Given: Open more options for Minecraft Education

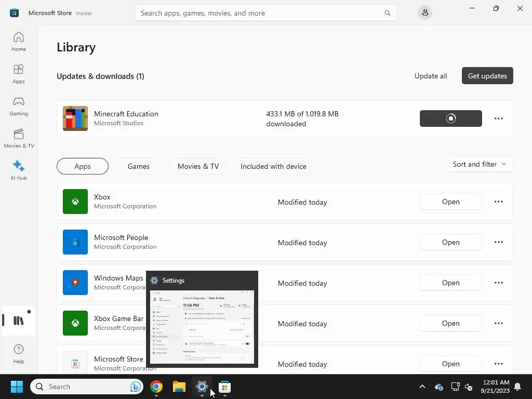Looking at the screenshot, I should [498, 118].
